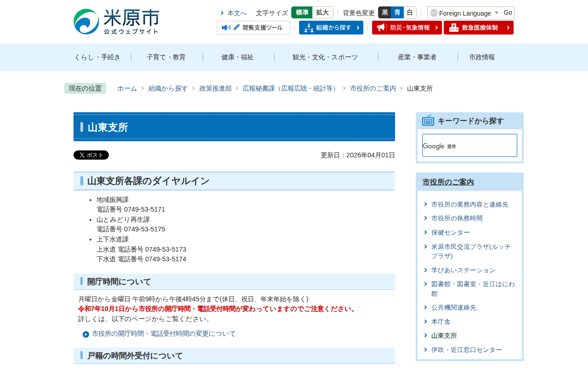Click 上下水道課 list entry

coord(113,239)
